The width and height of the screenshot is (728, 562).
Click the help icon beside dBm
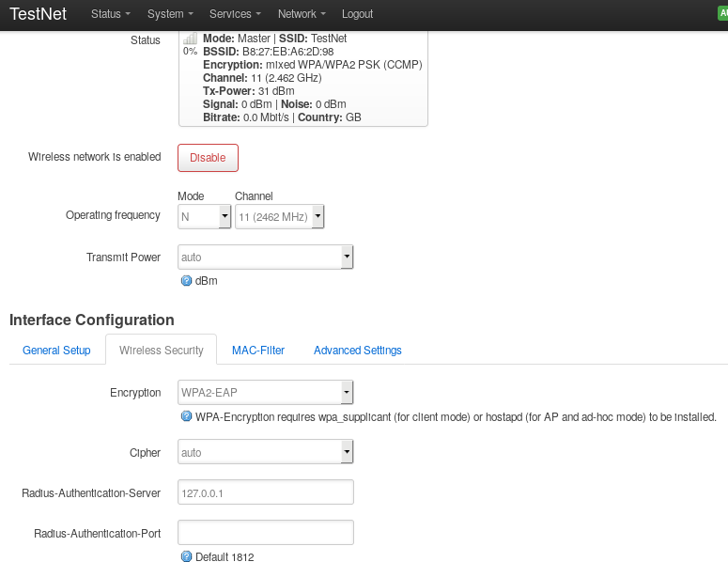[x=186, y=280]
